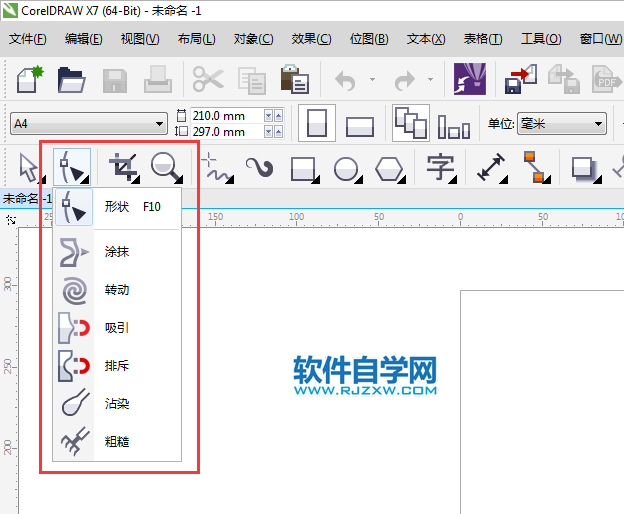Switch to the 未命名 -1 document tab
The image size is (624, 514).
27,198
